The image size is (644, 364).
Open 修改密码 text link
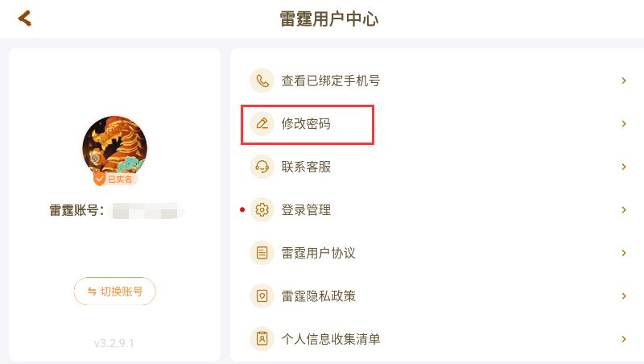tap(306, 124)
